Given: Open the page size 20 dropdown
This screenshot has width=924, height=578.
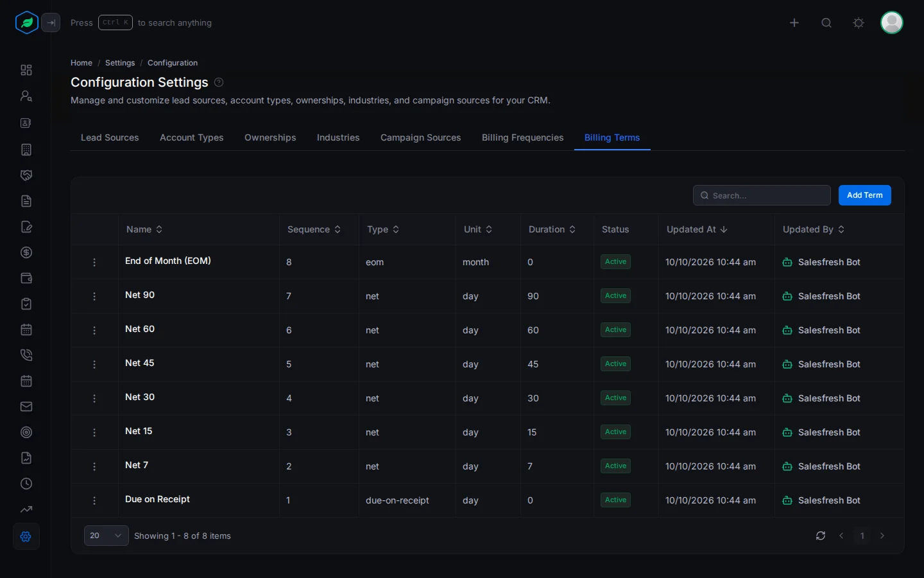Looking at the screenshot, I should coord(107,536).
